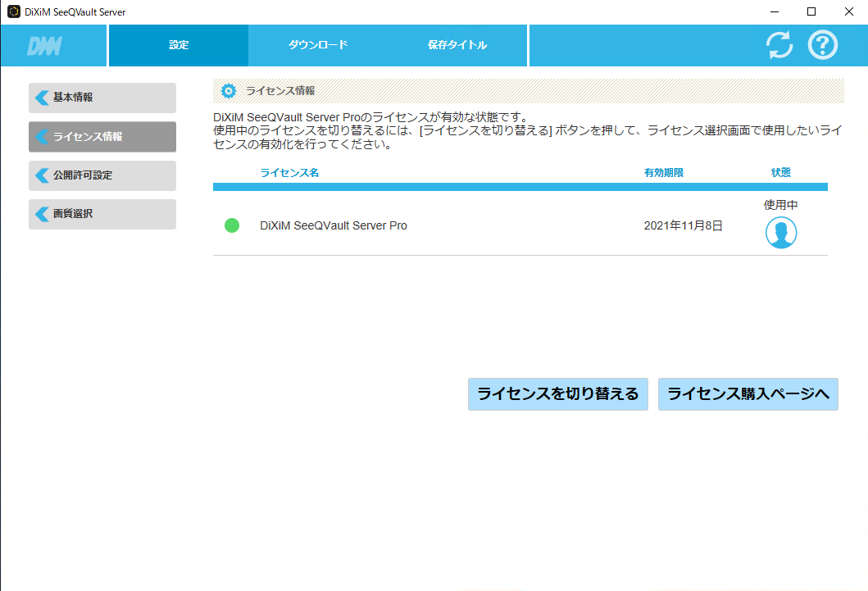Click the app icon in title bar
The width and height of the screenshot is (868, 591).
(13, 11)
